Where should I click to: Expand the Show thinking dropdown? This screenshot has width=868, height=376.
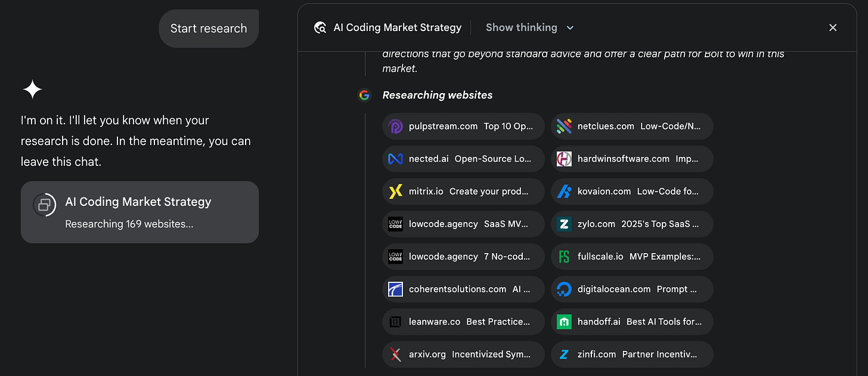522,27
